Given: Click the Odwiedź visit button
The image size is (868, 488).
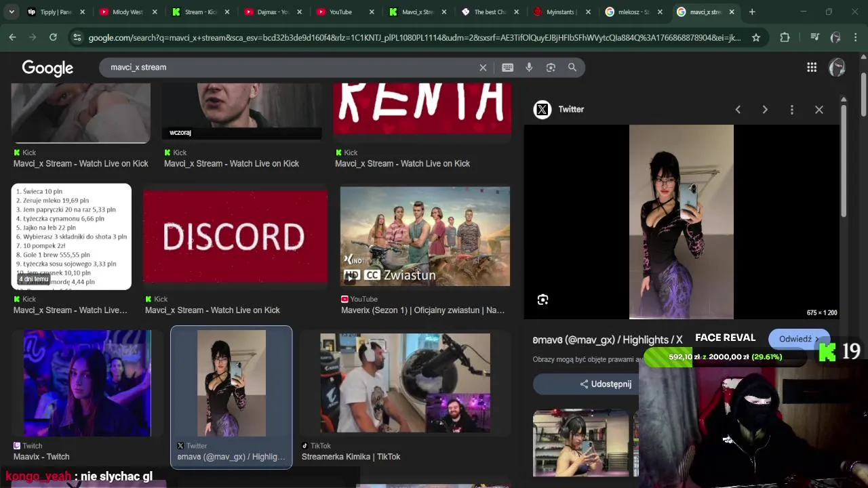Looking at the screenshot, I should (x=799, y=339).
